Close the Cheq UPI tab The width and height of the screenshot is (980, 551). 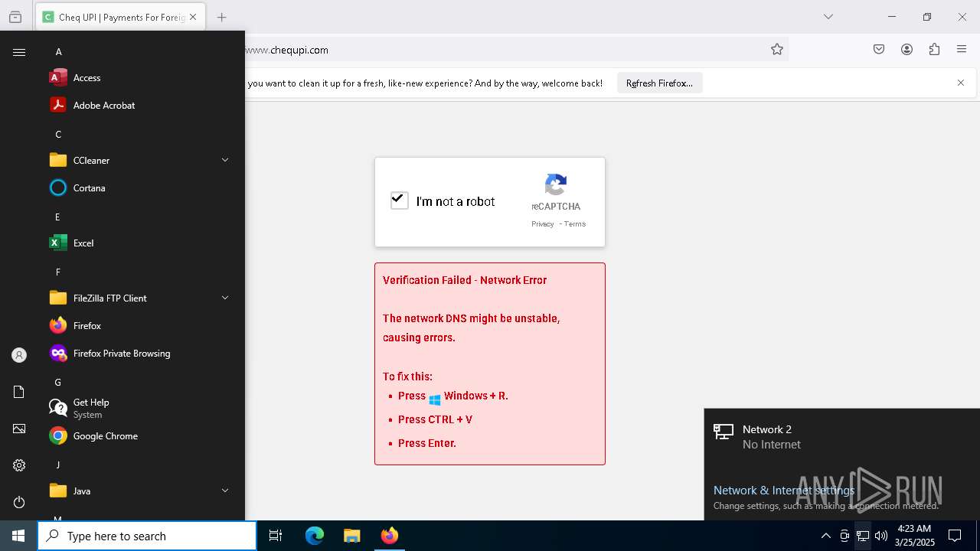(x=193, y=17)
